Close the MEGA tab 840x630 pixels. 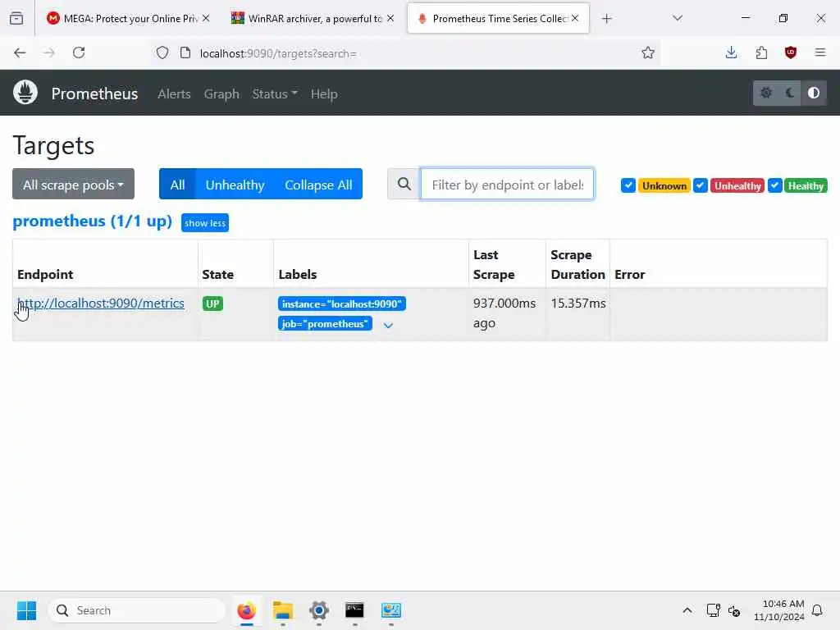[x=206, y=18]
